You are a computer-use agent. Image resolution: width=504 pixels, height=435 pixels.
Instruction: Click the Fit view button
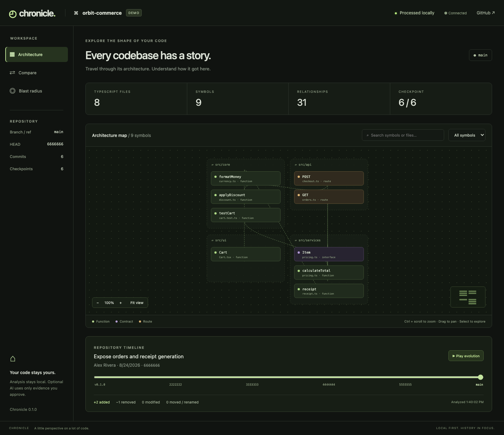[137, 303]
